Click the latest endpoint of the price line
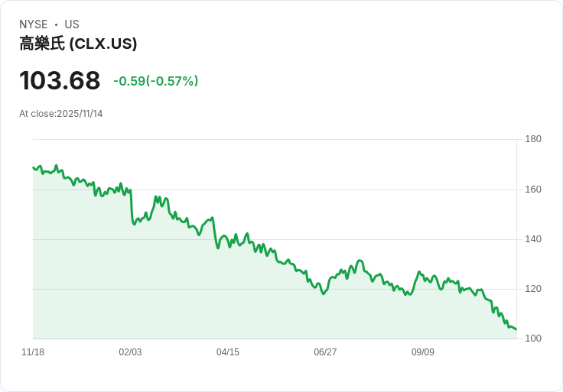The height and width of the screenshot is (392, 563). tap(516, 329)
